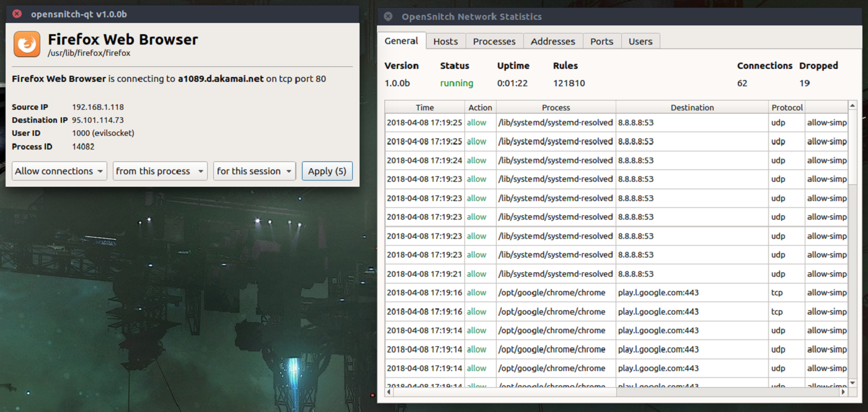This screenshot has height=412, width=868.
Task: Click the vertical scrollbar down arrow
Action: click(x=852, y=382)
